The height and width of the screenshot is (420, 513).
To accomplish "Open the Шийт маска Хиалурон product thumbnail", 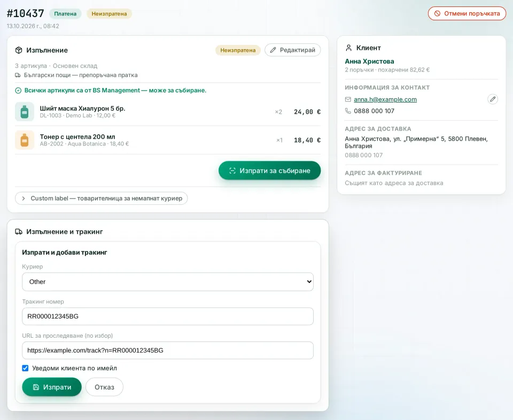I will pyautogui.click(x=25, y=112).
